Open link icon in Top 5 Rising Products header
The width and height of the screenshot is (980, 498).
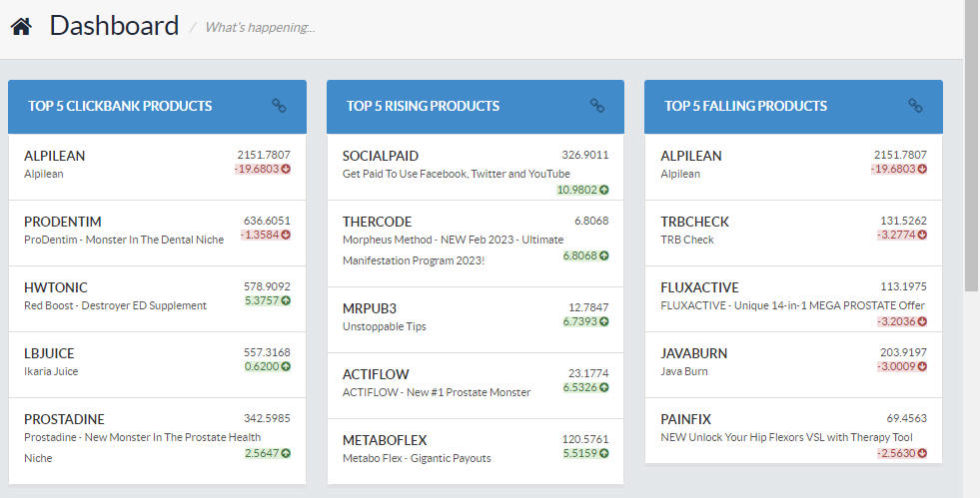pos(596,106)
